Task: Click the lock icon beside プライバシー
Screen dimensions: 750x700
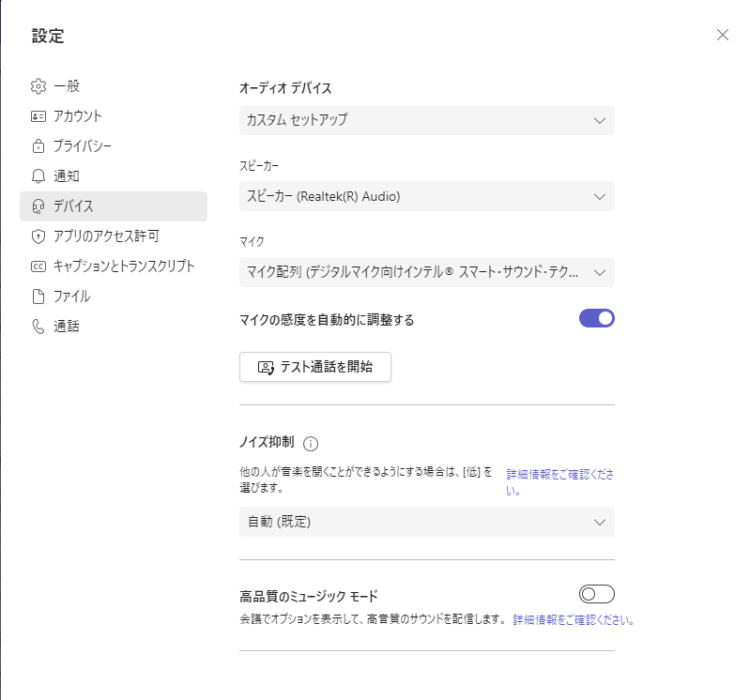Action: point(38,145)
